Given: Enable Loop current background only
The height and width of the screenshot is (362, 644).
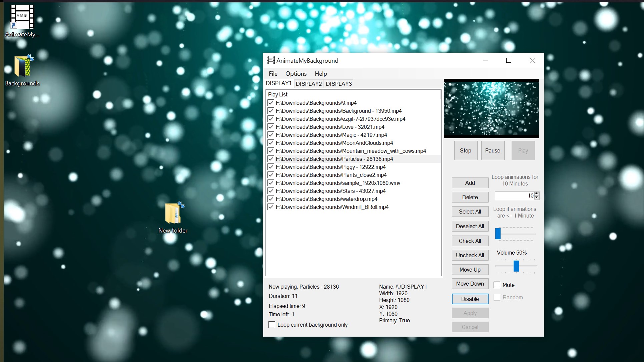Looking at the screenshot, I should pyautogui.click(x=272, y=325).
